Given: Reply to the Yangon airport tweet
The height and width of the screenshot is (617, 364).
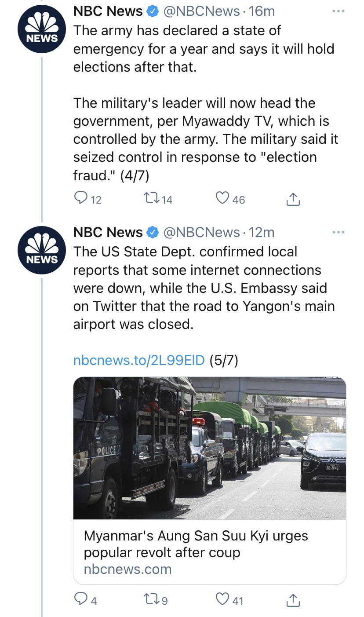Looking at the screenshot, I should click(81, 600).
